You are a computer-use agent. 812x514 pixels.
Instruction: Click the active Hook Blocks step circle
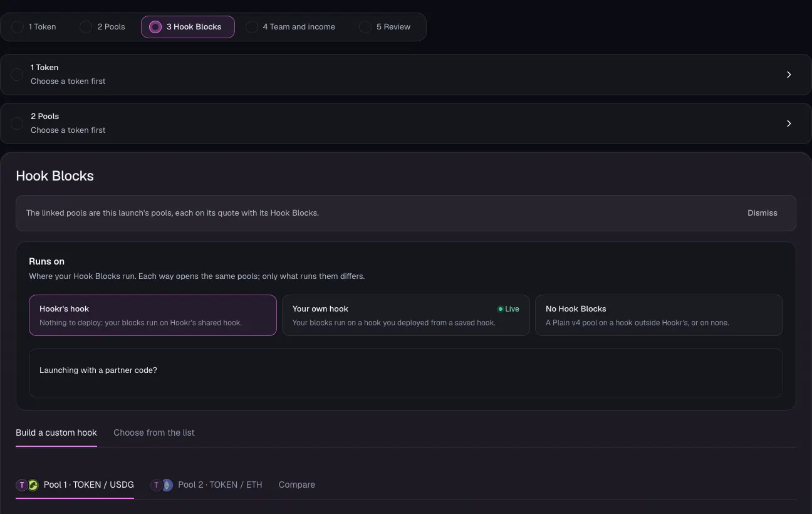pos(155,27)
